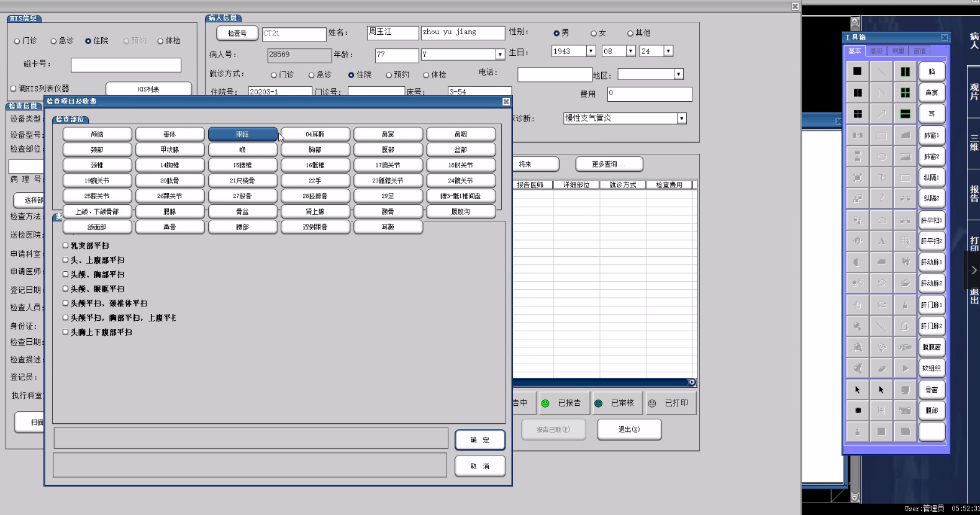Click the play cine icon in toolbox
980x515 pixels.
pyautogui.click(x=905, y=368)
